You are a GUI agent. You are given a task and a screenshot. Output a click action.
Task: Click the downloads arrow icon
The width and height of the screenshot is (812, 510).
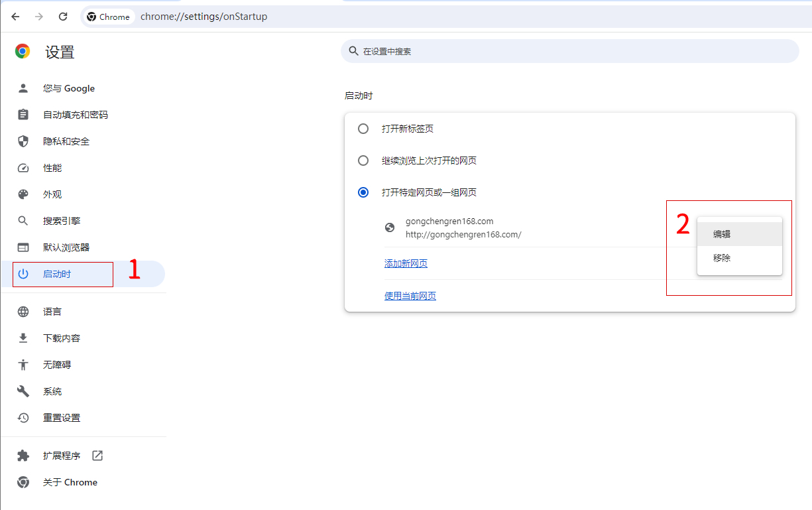(23, 338)
